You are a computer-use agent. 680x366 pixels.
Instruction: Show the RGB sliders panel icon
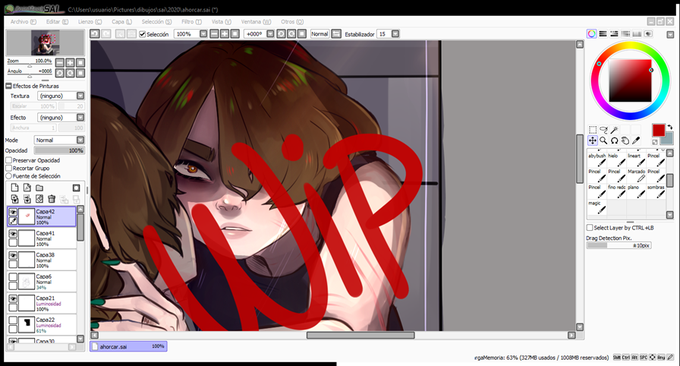(x=603, y=34)
